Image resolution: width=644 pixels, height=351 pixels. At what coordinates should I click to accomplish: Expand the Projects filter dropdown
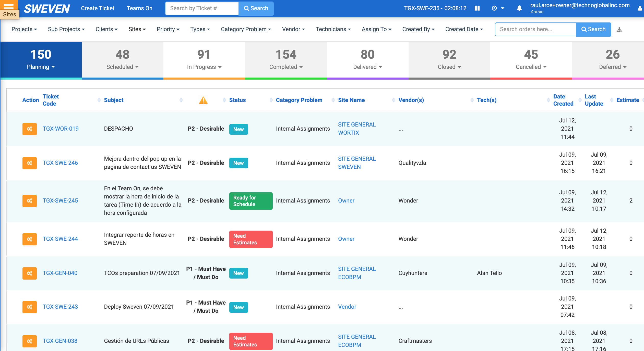coord(24,29)
